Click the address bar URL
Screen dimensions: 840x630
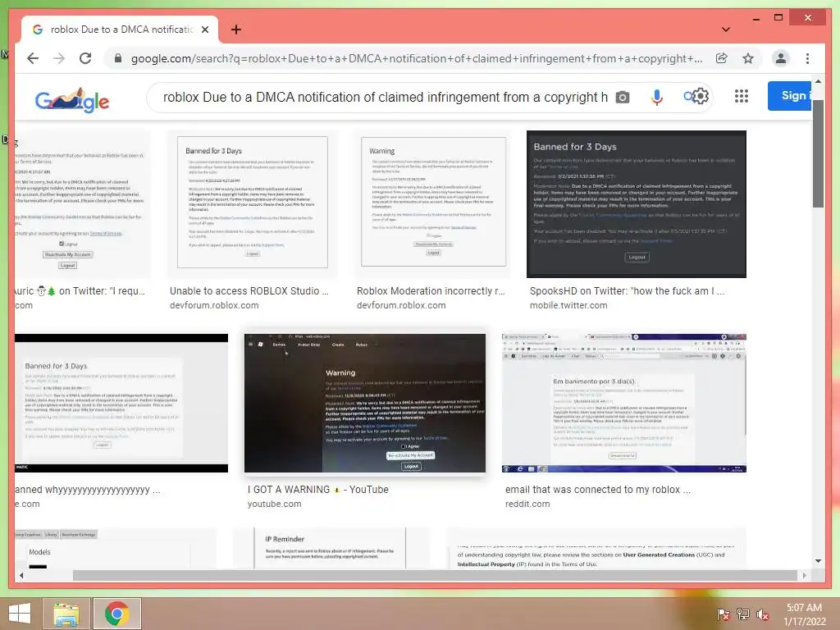point(416,58)
